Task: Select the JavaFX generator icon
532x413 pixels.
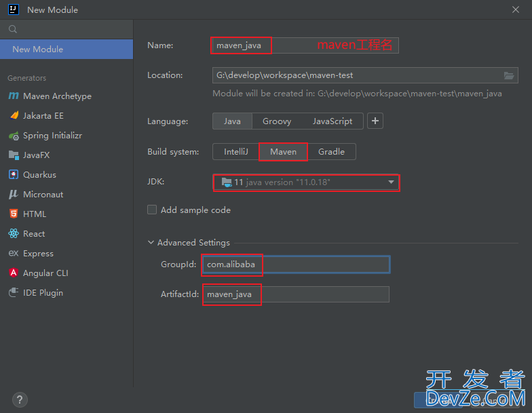Action: 14,155
